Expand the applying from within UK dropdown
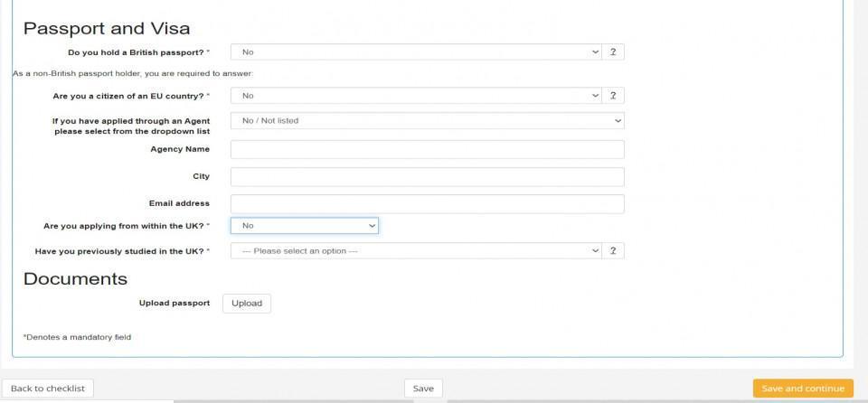 [304, 226]
